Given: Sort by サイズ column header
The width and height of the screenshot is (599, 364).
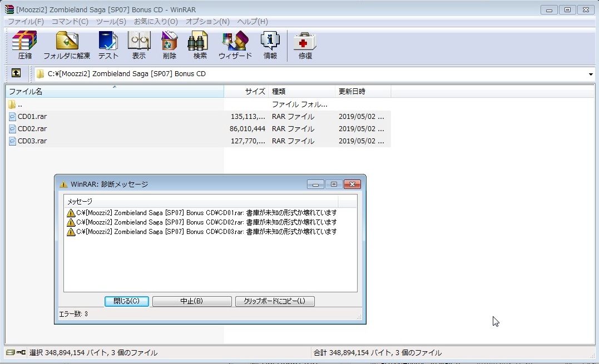Looking at the screenshot, I should [246, 92].
